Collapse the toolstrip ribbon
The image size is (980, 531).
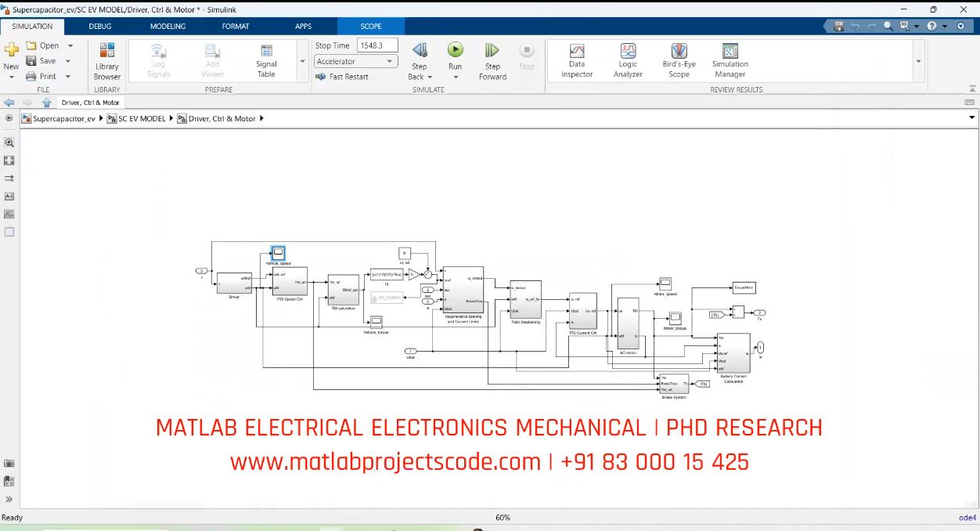pyautogui.click(x=973, y=89)
